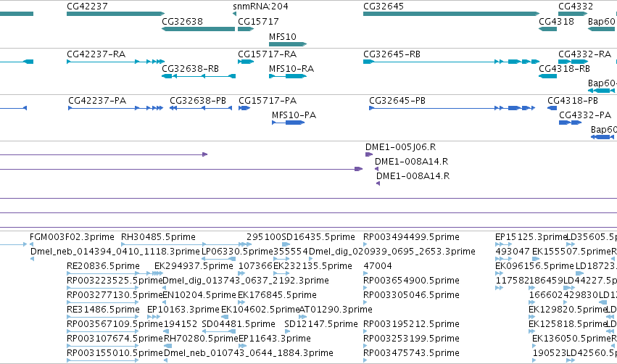The image size is (617, 364).
Task: Select EST RH70280.5prime
Action: [x=201, y=339]
